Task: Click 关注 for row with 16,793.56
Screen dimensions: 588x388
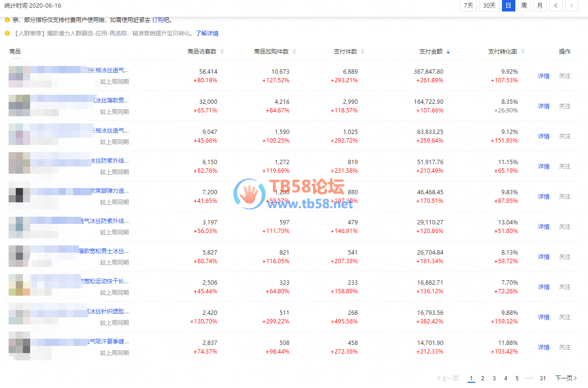Action: coord(565,317)
